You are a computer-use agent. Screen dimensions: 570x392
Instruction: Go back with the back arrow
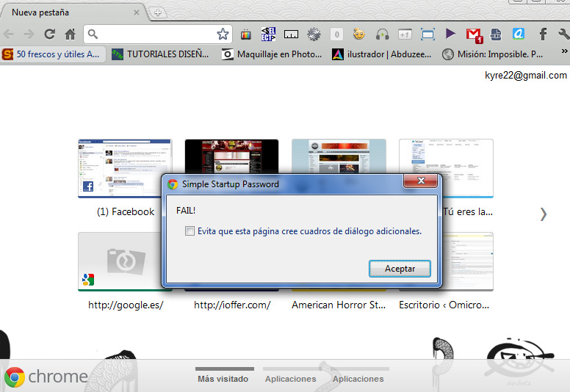8,35
